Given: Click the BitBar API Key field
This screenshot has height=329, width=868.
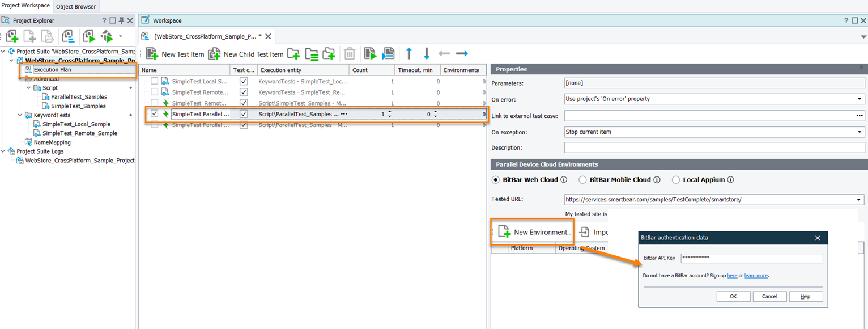Looking at the screenshot, I should coord(751,258).
